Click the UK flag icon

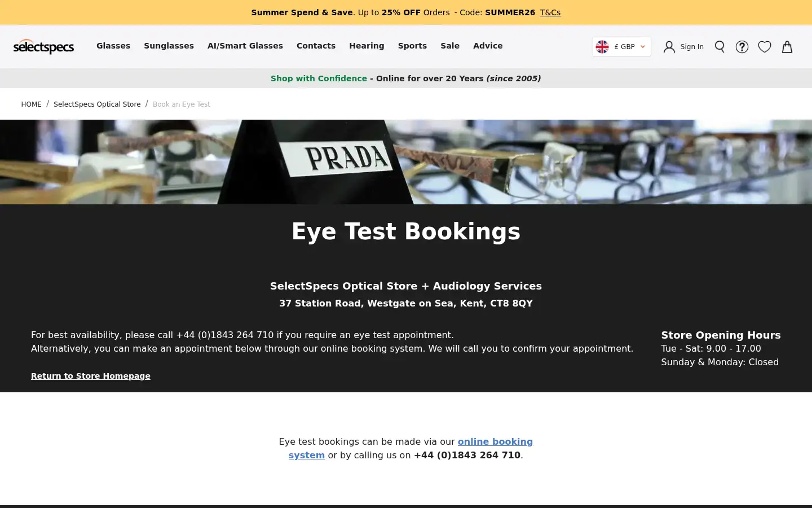pos(602,47)
